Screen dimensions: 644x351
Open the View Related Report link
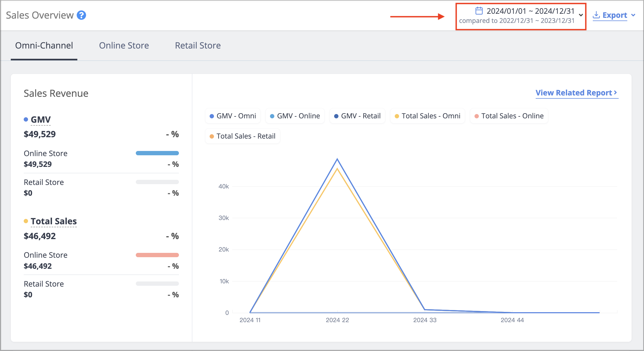(577, 93)
